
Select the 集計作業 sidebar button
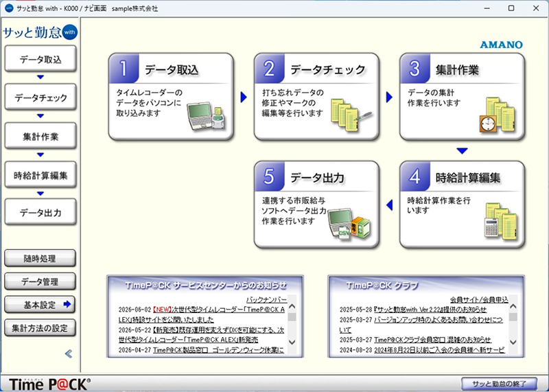40,136
